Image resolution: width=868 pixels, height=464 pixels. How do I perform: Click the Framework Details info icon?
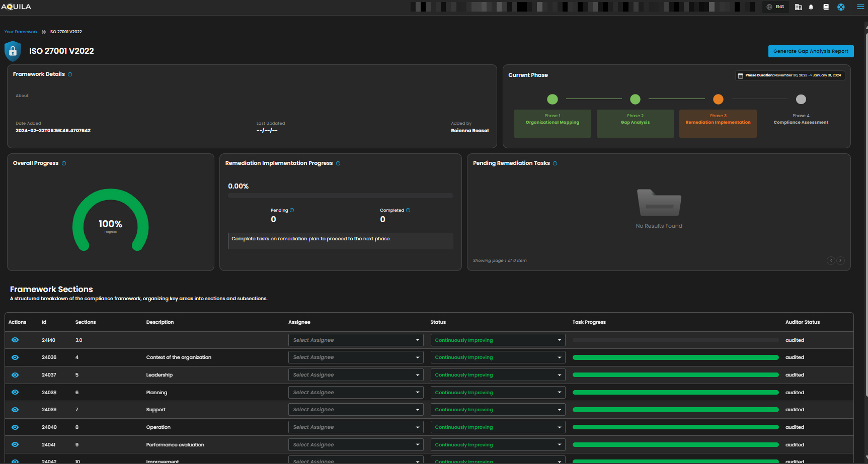pyautogui.click(x=70, y=74)
